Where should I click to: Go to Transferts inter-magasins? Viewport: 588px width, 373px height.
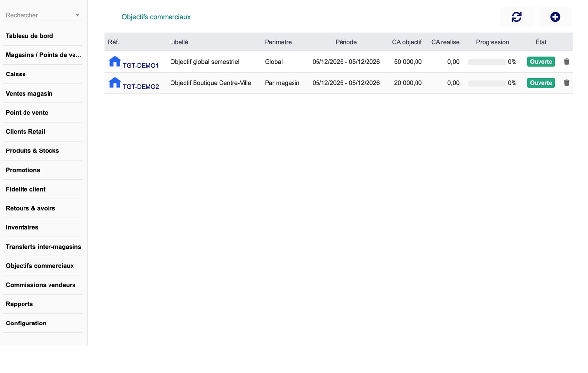pos(44,246)
